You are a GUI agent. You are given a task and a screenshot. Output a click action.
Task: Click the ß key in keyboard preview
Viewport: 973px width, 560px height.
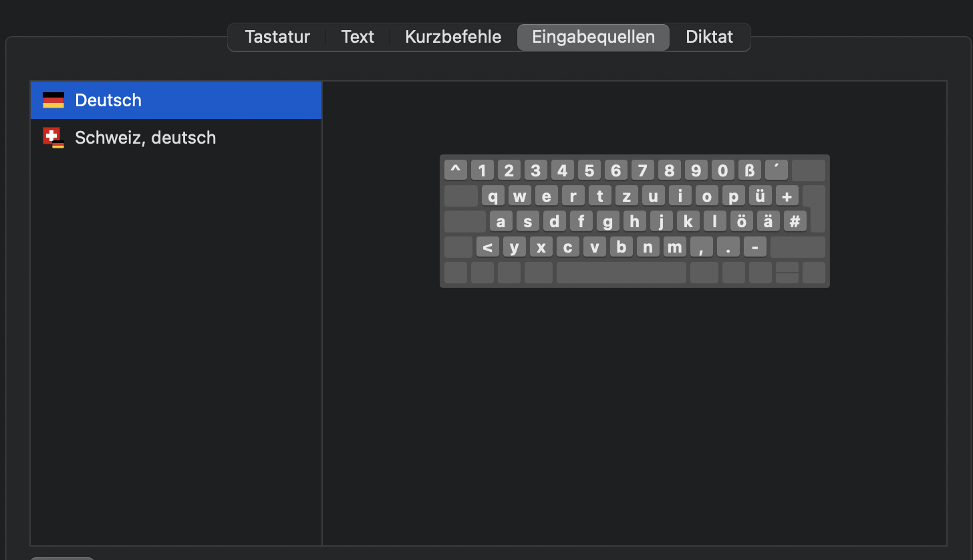point(749,170)
